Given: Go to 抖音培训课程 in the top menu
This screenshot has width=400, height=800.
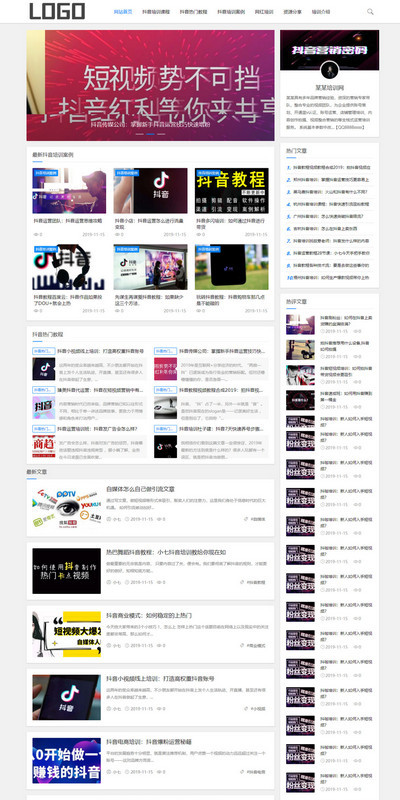Looking at the screenshot, I should (156, 11).
